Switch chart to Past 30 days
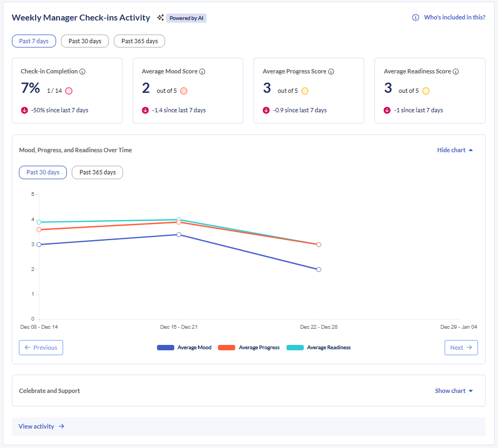This screenshot has height=448, width=498. tap(43, 172)
